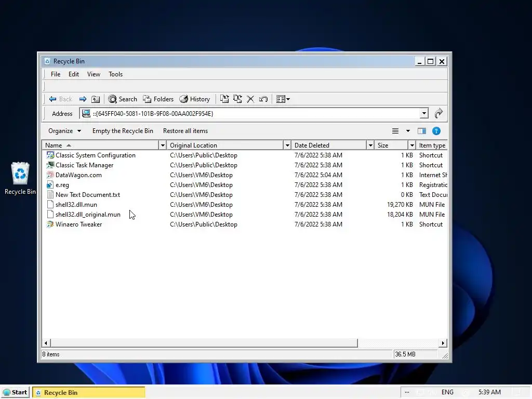Click the 18,204 KB size cell
532x399 pixels.
point(400,215)
